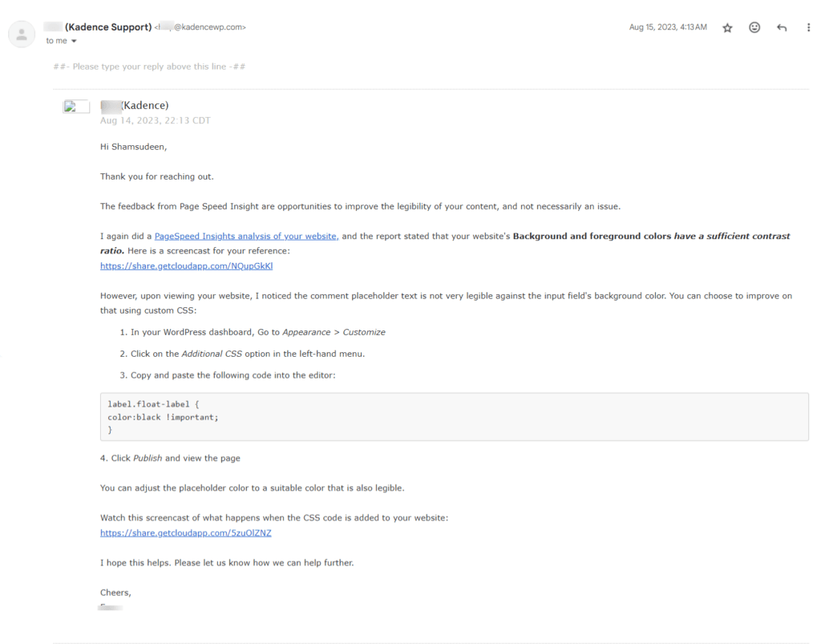Click the Aug 14 quoted message date
This screenshot has width=821, height=644.
pyautogui.click(x=155, y=120)
